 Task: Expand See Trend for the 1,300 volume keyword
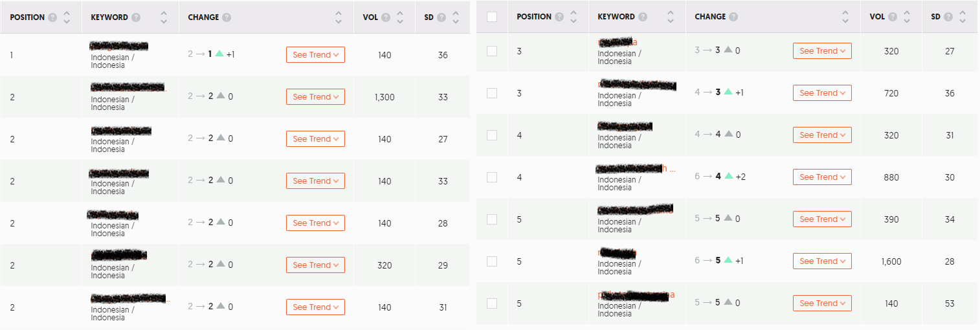[x=315, y=97]
